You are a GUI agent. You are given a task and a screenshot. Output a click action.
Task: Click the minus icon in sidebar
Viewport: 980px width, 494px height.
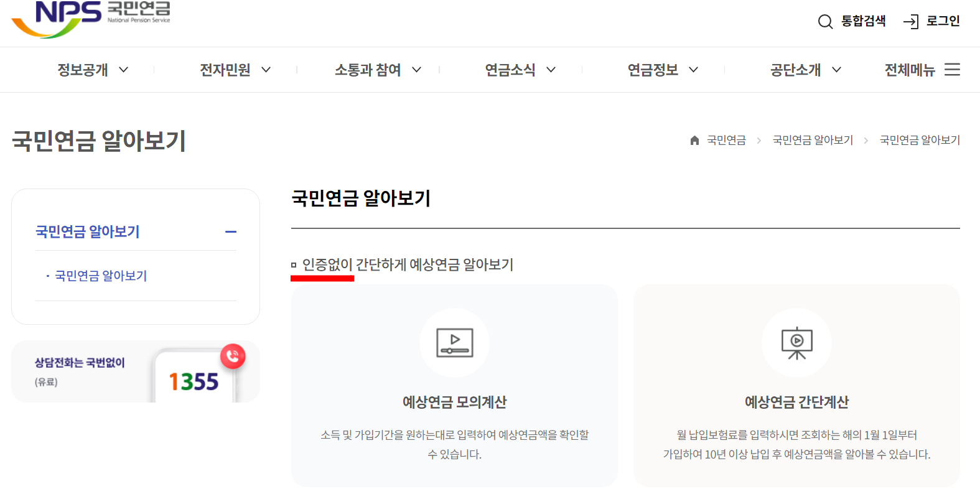[x=230, y=232]
